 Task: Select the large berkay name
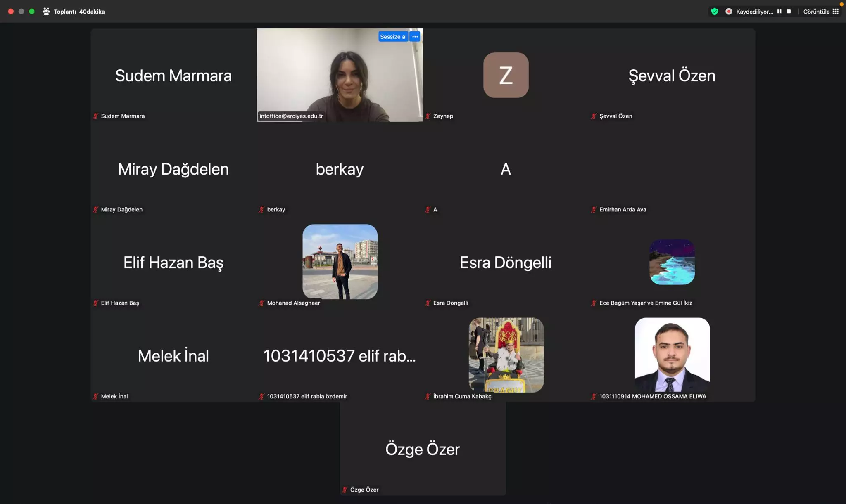[x=340, y=169]
